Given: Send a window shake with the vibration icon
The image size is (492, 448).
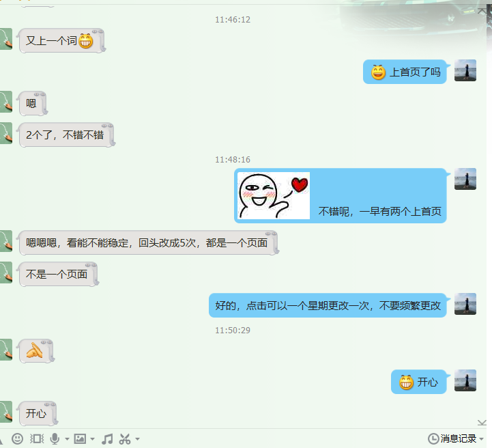Looking at the screenshot, I should (x=37, y=438).
